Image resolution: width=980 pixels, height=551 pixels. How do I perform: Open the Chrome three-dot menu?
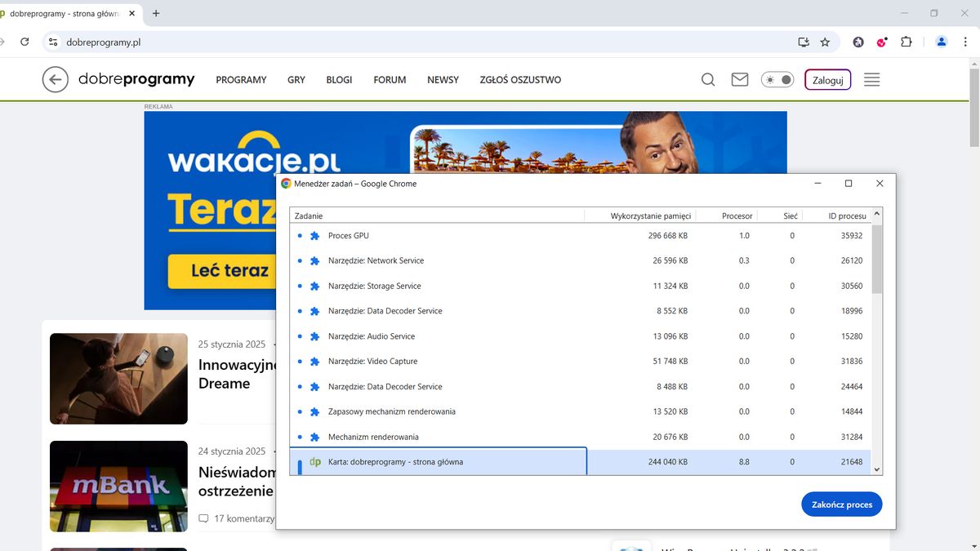[x=967, y=42]
